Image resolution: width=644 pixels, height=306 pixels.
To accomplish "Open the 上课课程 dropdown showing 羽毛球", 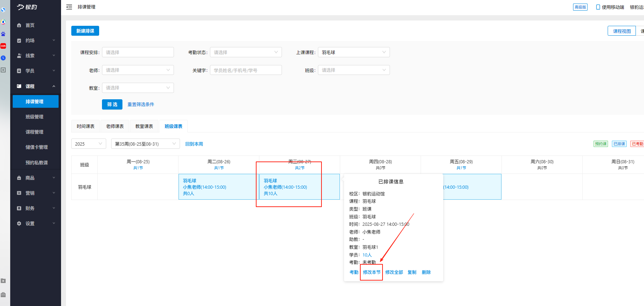I will pos(354,52).
